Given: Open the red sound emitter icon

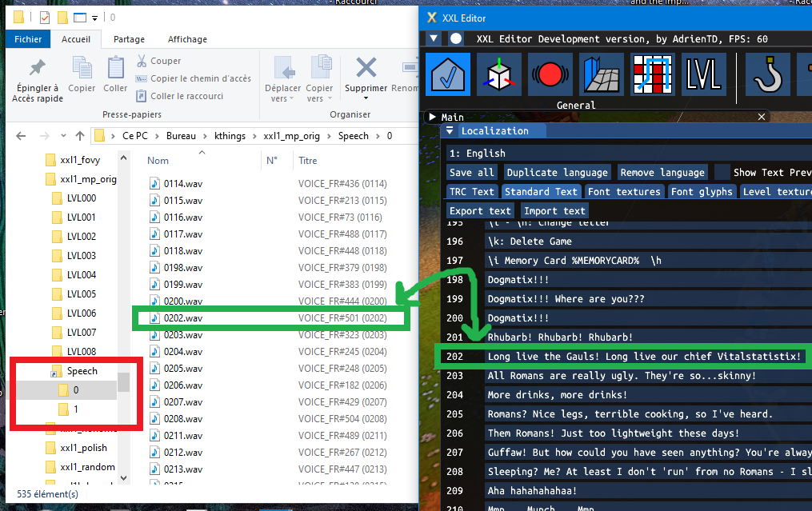Looking at the screenshot, I should click(550, 74).
